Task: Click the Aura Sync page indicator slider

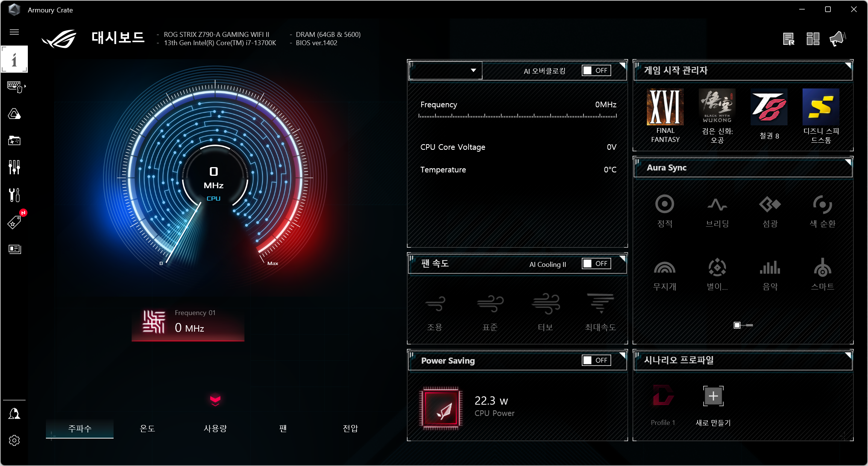Action: pos(743,325)
